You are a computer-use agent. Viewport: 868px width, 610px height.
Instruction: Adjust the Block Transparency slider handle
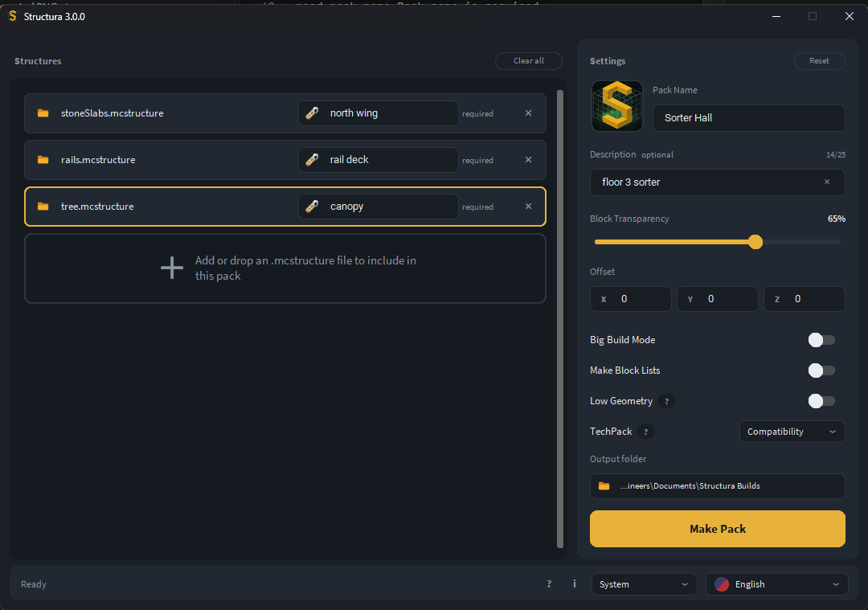click(x=755, y=242)
